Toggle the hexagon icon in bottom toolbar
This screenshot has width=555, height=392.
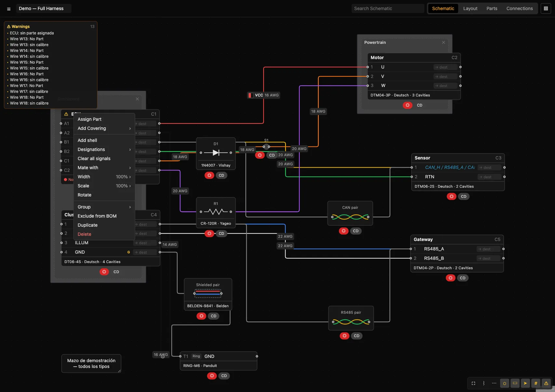(x=505, y=383)
